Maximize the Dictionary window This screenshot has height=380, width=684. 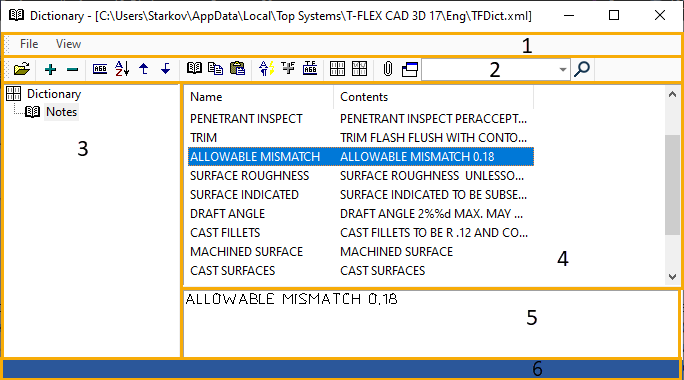tap(614, 15)
